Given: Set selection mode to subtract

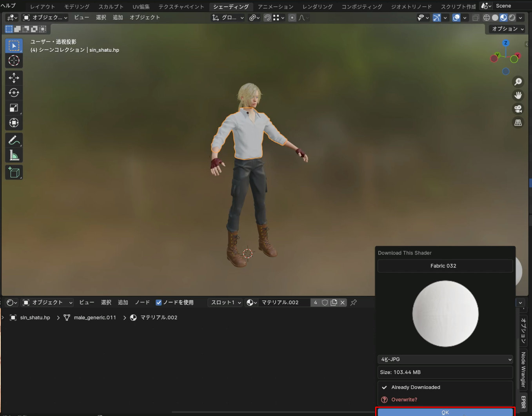Looking at the screenshot, I should [26, 29].
